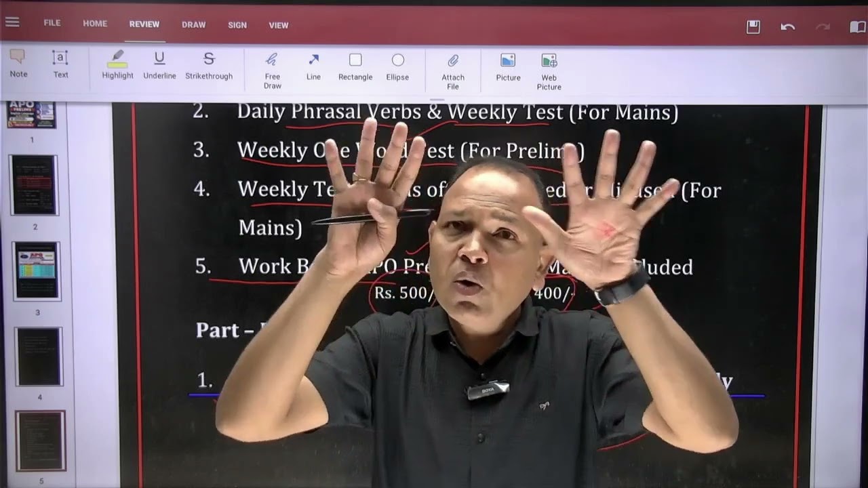The width and height of the screenshot is (868, 488).
Task: Open the hamburger menu
Action: click(x=12, y=22)
